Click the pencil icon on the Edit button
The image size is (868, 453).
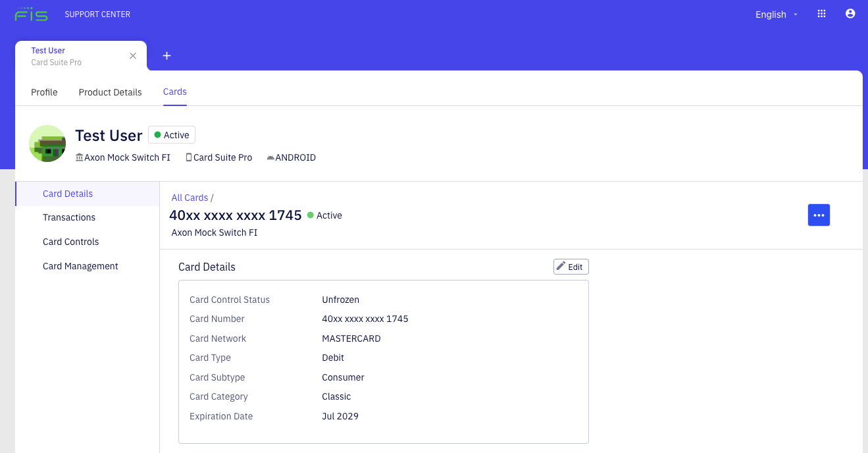(561, 266)
